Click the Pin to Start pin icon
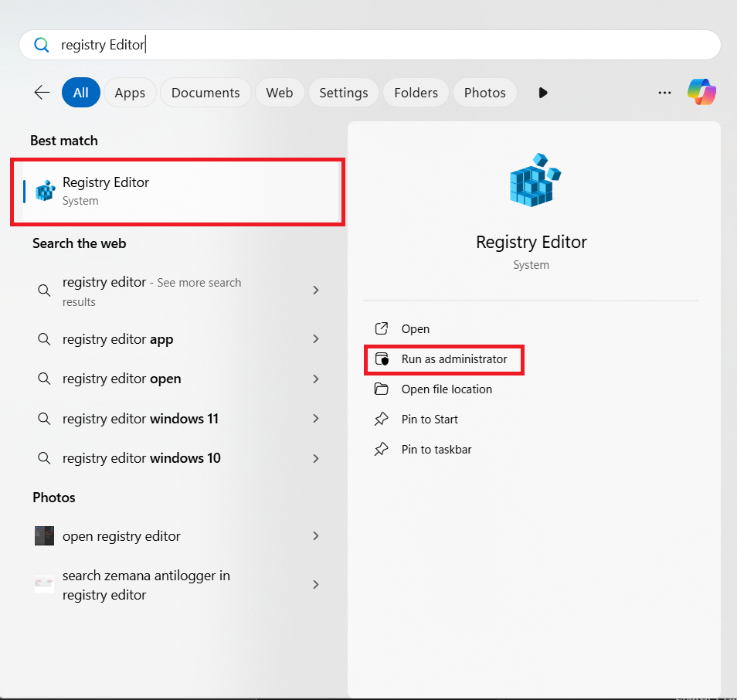 coord(381,419)
